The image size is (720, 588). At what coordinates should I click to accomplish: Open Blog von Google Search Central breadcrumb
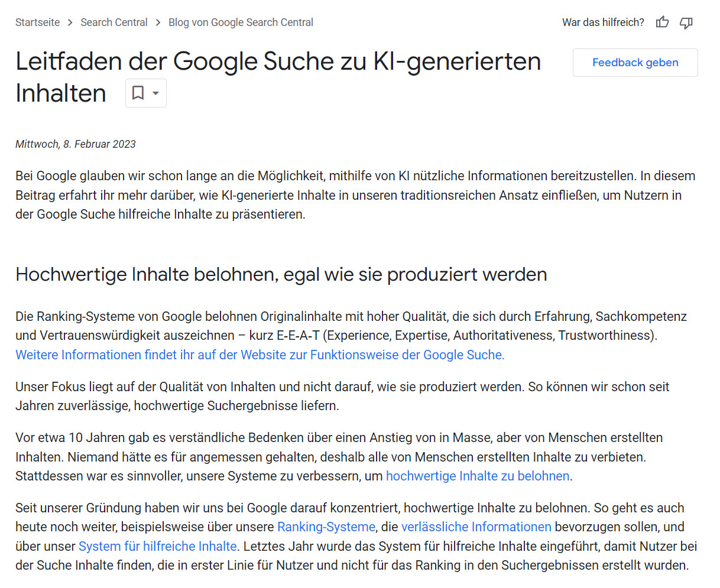(241, 22)
